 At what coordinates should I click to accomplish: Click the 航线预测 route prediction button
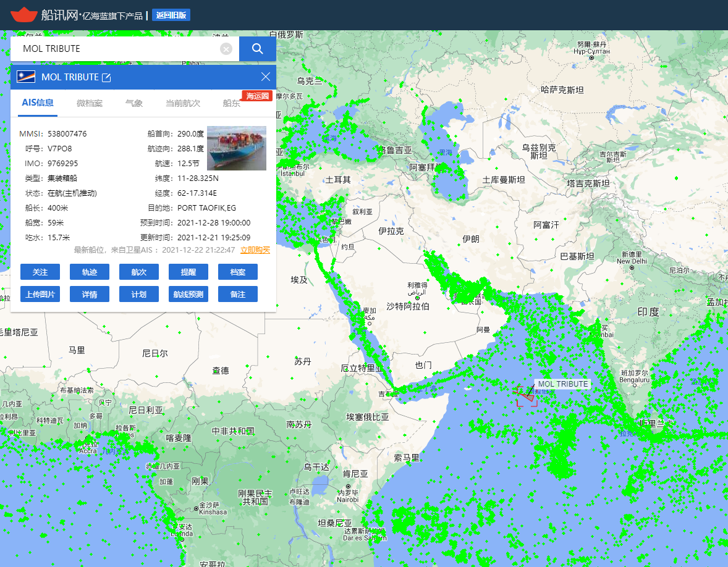pos(188,295)
